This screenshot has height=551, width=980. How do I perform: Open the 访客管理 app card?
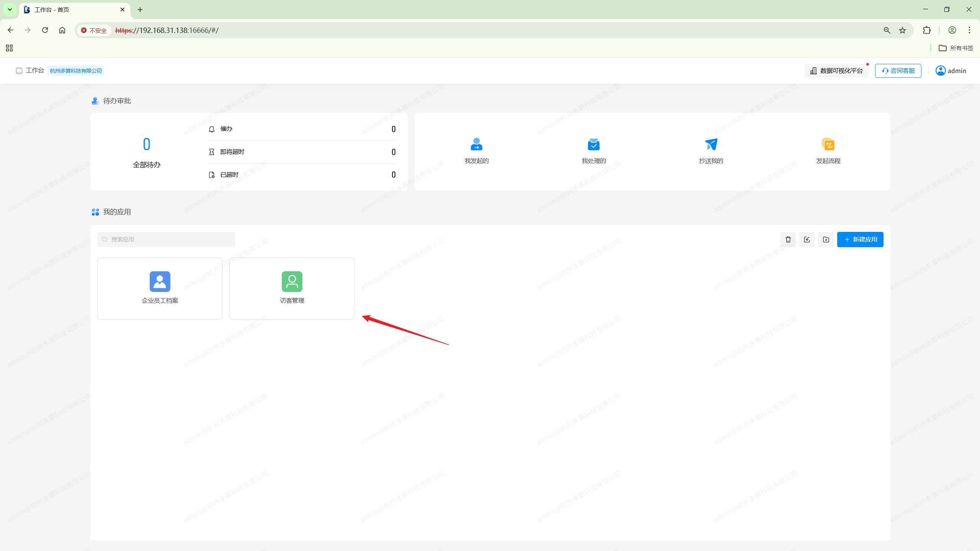(292, 288)
